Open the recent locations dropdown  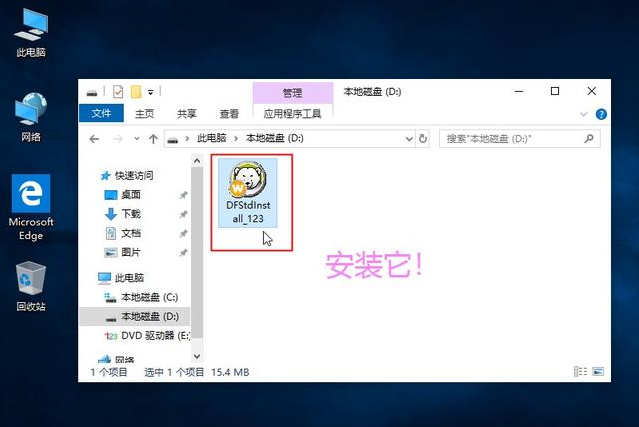point(137,139)
